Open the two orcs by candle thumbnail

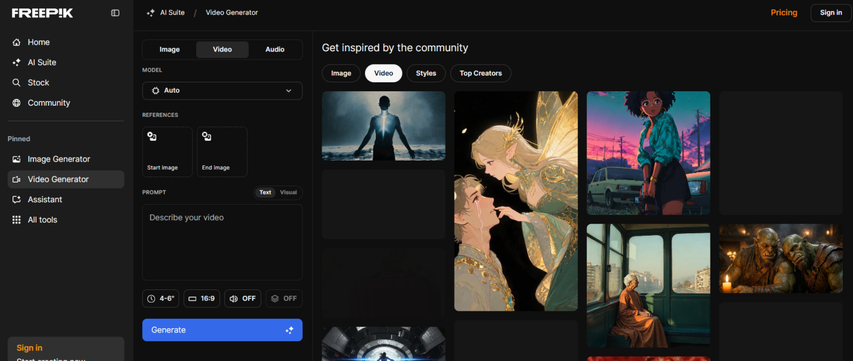781,258
